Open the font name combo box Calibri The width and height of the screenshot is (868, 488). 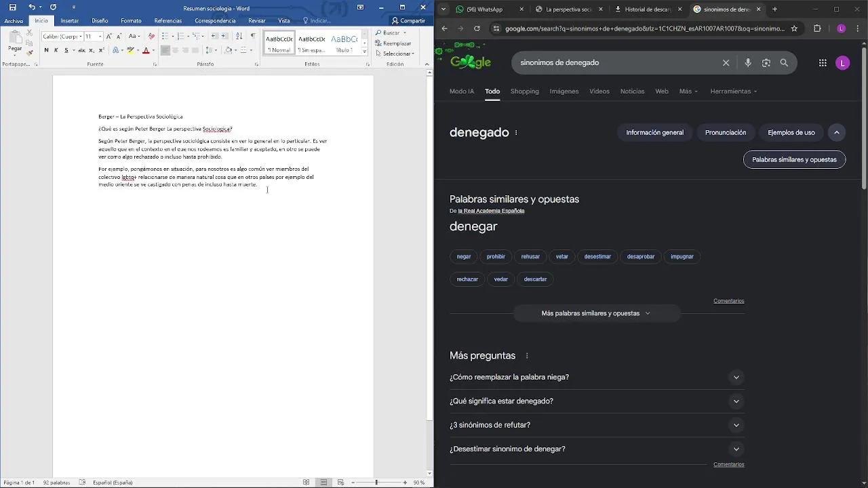(62, 36)
